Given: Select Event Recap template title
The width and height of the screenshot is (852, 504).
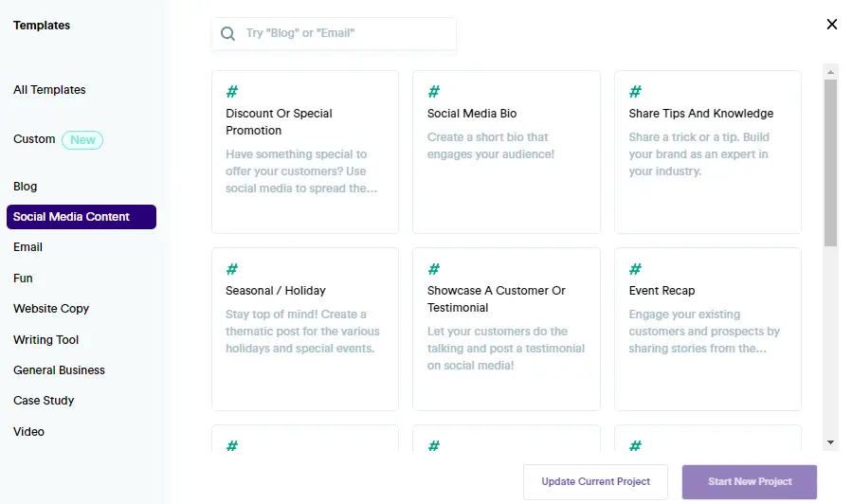Looking at the screenshot, I should (x=662, y=291).
